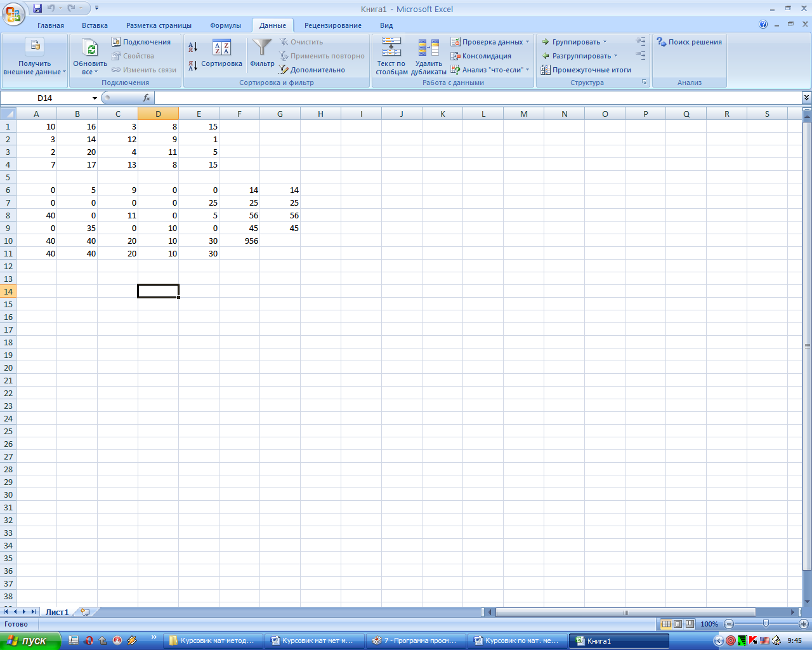Select cell G8 containing 56
812x650 pixels.
point(280,215)
